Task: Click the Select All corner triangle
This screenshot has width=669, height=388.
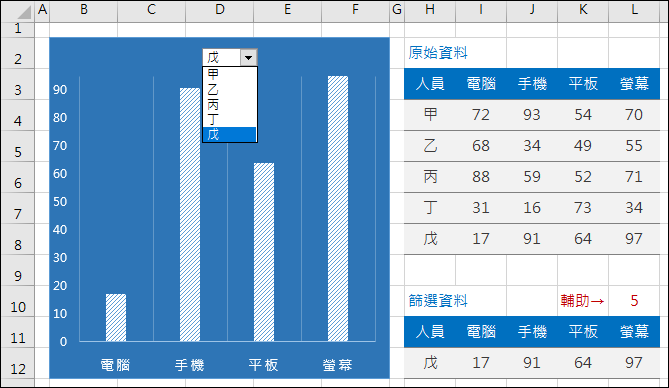Action: click(x=24, y=12)
